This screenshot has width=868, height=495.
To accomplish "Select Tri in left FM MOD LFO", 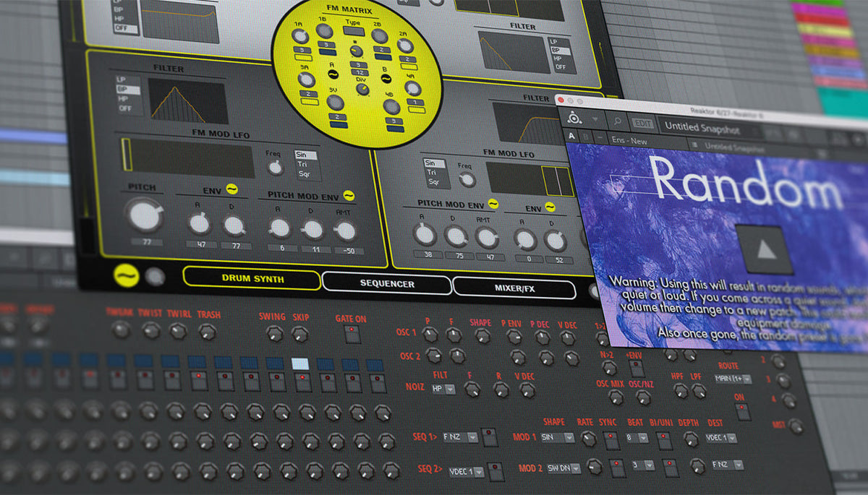I will [307, 165].
